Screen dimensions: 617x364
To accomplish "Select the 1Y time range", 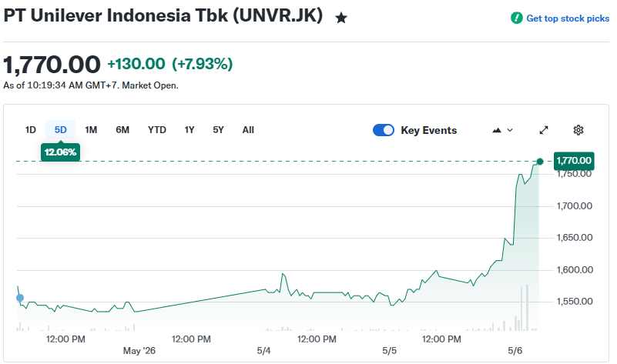I will coord(189,130).
